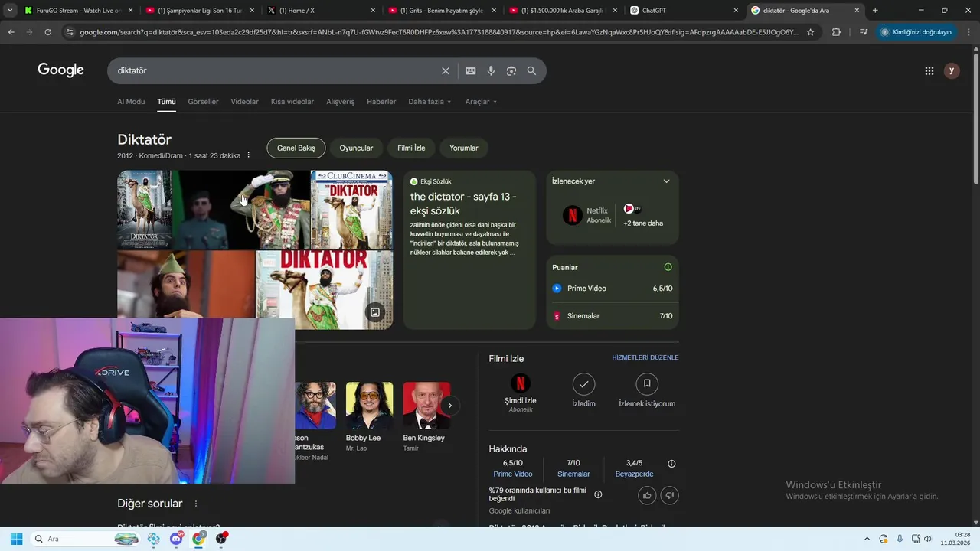Open the Google apps grid
Viewport: 980px width, 551px height.
tap(929, 70)
